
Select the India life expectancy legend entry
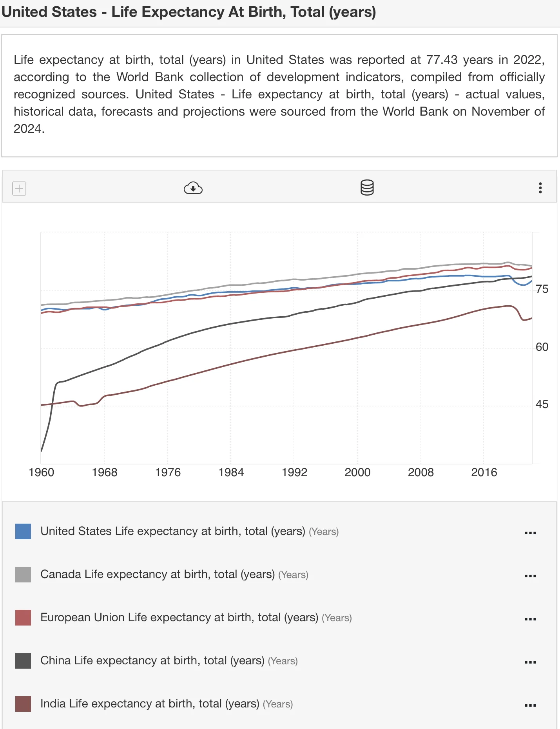click(x=150, y=704)
